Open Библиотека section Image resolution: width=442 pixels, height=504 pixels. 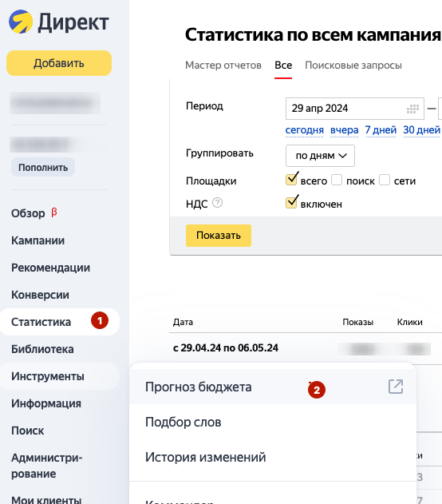pos(42,349)
